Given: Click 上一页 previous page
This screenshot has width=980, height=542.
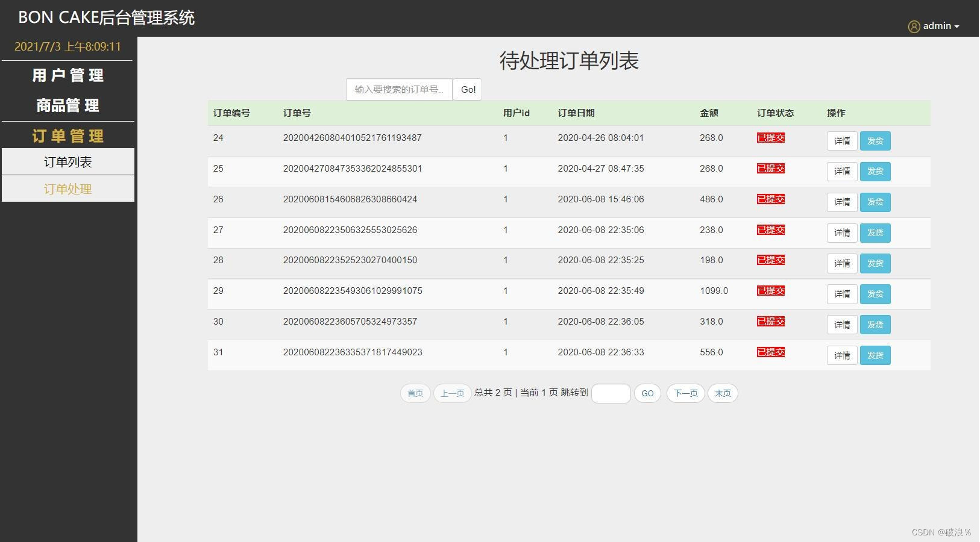Looking at the screenshot, I should point(453,393).
